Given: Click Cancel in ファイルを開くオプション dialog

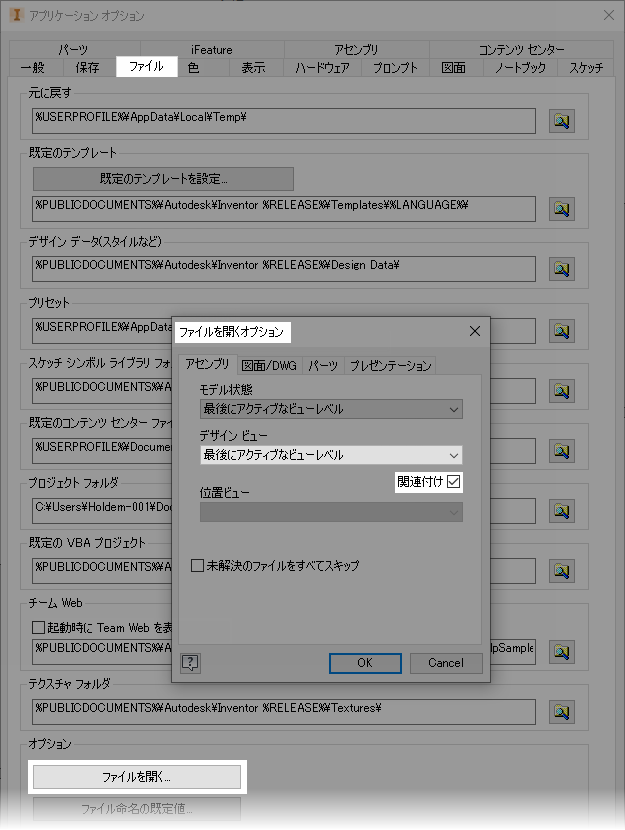Looking at the screenshot, I should 446,663.
